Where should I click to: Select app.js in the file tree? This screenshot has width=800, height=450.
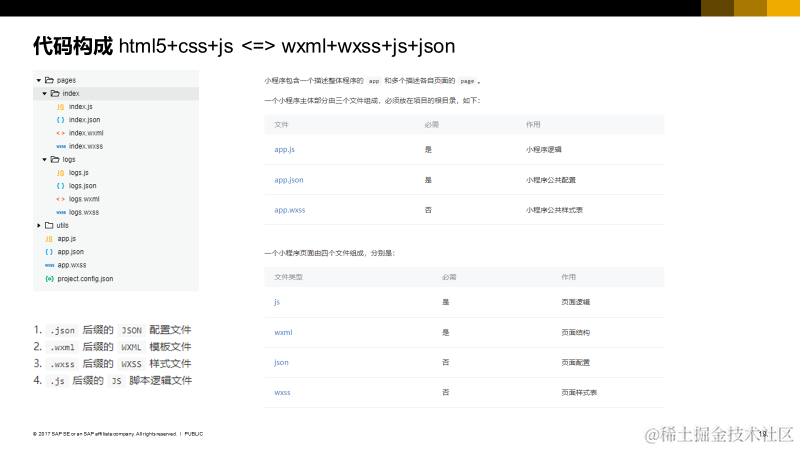coord(67,239)
